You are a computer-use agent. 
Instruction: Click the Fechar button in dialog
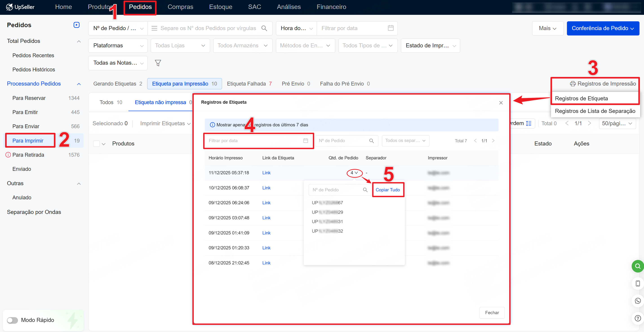coord(492,312)
